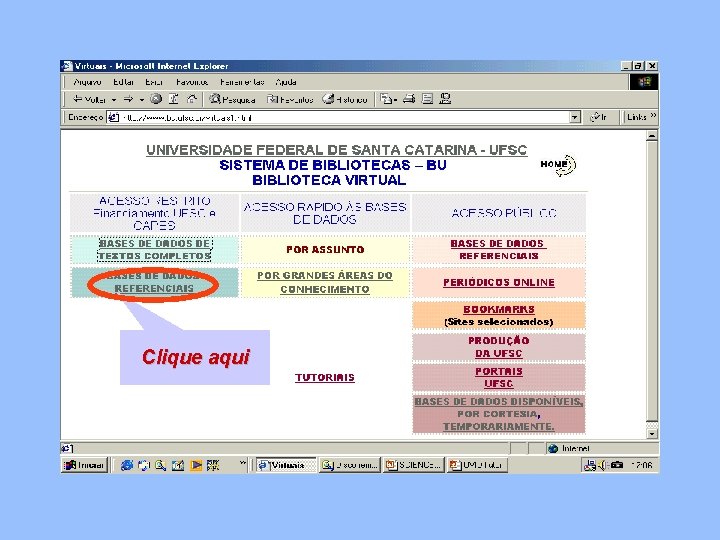Open the Favoritos toolbar button
Screen dimensions: 720x540
pos(290,99)
